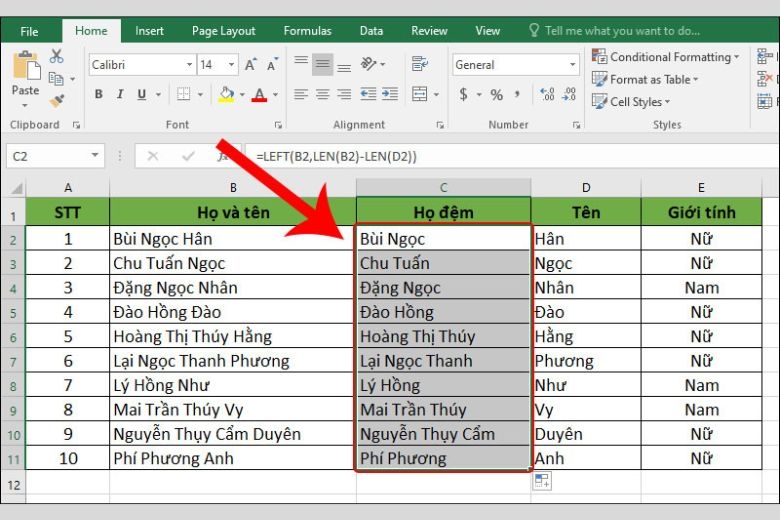Expand the Name Box dropdown arrow
780x520 pixels.
95,155
